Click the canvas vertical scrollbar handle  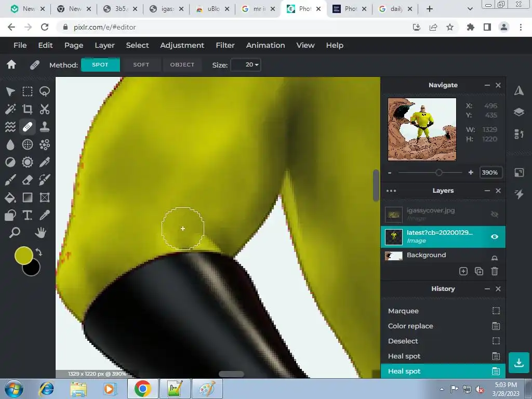coord(376,185)
